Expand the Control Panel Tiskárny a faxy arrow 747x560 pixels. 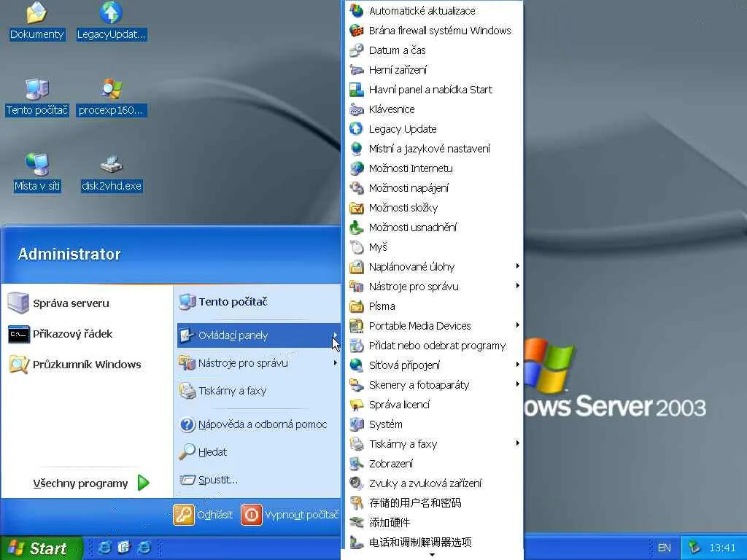517,443
